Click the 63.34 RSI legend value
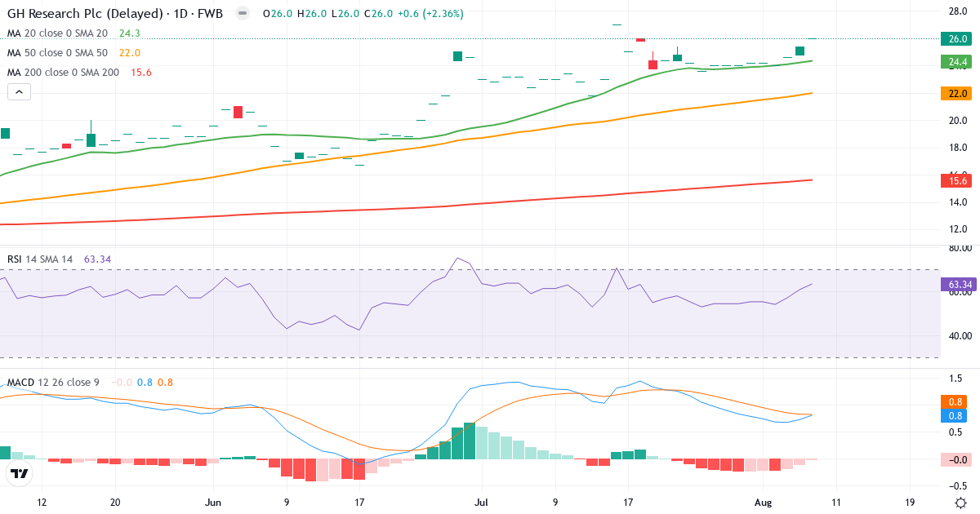The height and width of the screenshot is (514, 980). (97, 259)
